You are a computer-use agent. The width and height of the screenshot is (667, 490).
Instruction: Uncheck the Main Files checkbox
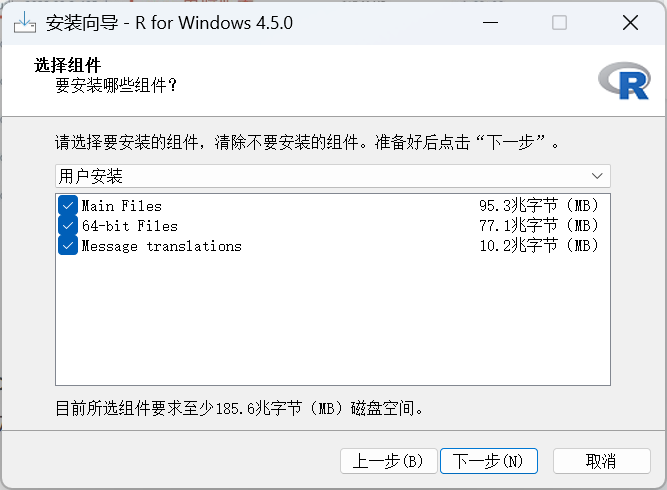point(68,205)
